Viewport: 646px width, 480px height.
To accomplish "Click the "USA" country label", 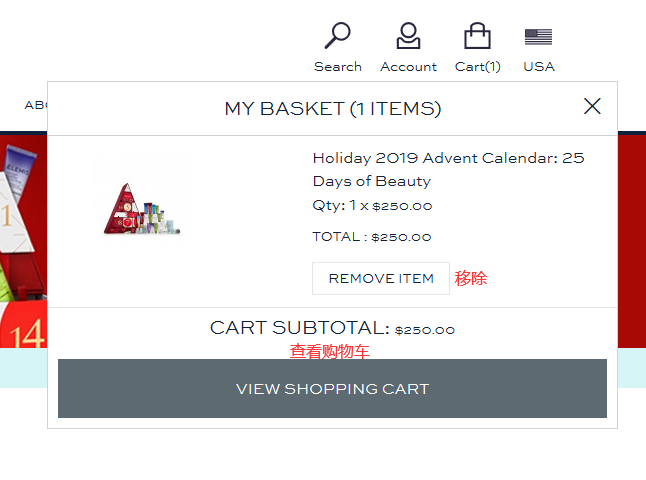I will (x=538, y=67).
